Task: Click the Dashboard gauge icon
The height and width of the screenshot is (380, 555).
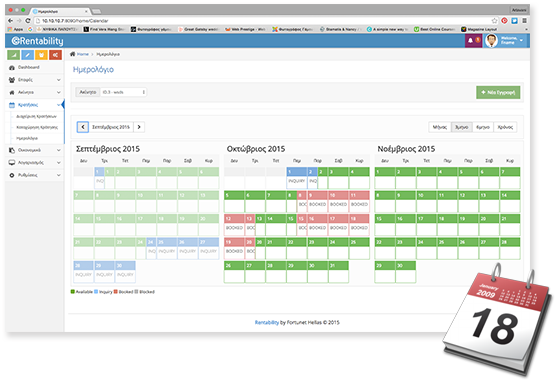Action: pos(12,68)
